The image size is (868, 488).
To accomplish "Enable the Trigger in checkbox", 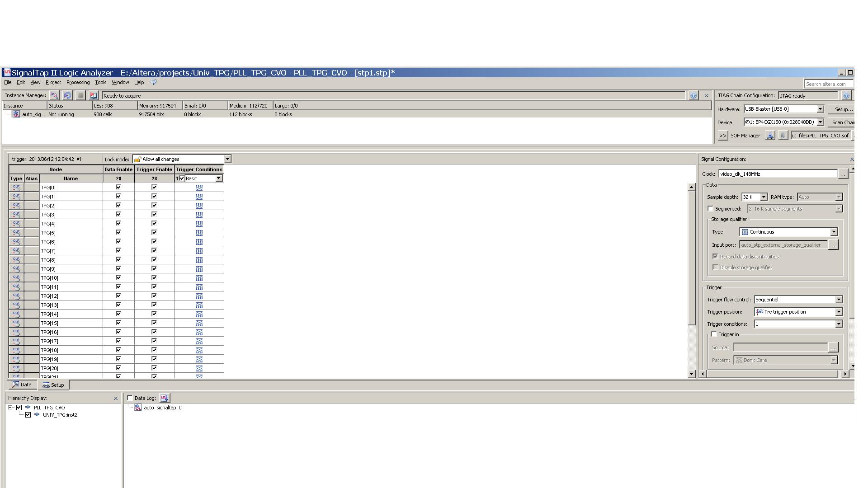I will pos(714,334).
